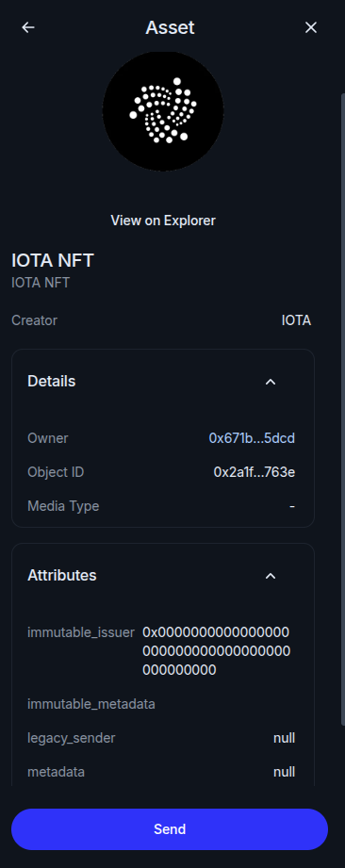
Task: Click the metadata null value
Action: (x=284, y=772)
